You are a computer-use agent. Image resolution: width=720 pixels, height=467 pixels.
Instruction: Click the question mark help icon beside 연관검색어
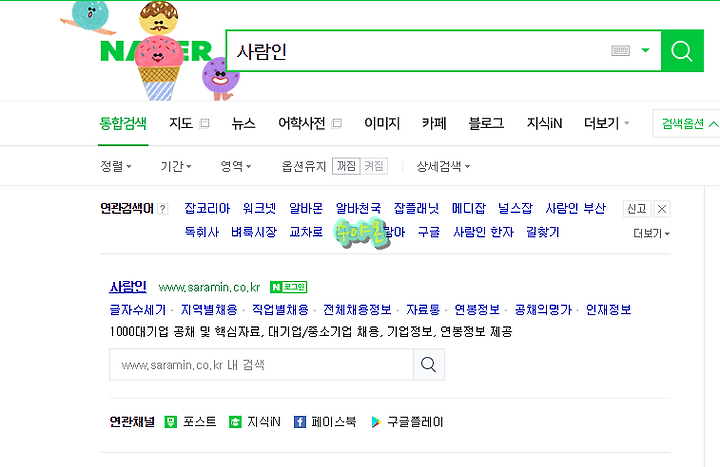pos(163,209)
